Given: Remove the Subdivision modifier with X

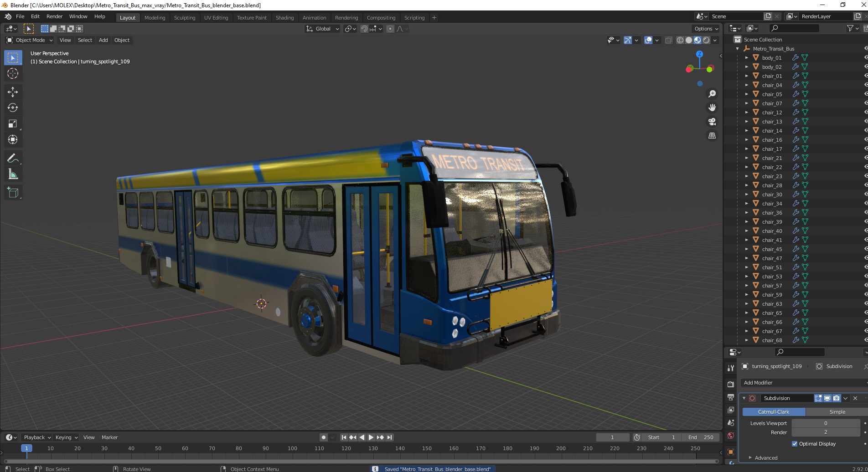Looking at the screenshot, I should tap(855, 398).
